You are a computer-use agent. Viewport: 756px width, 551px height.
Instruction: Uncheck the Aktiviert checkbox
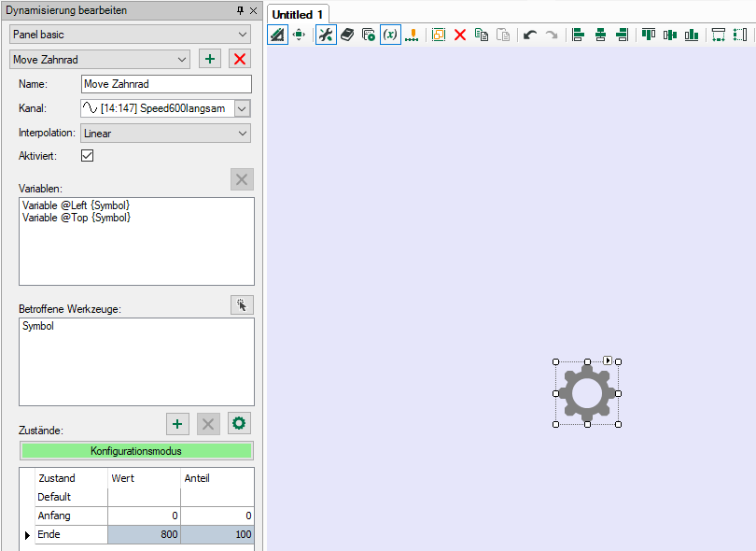[x=88, y=155]
